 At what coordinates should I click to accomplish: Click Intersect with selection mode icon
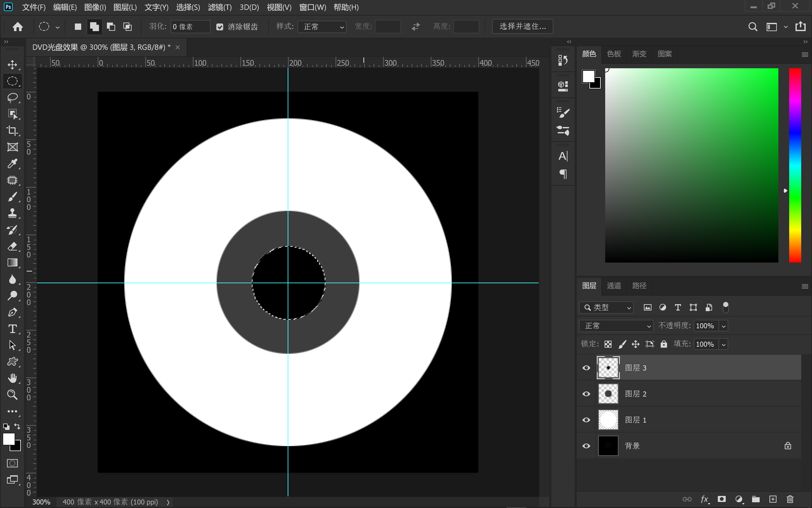pyautogui.click(x=128, y=27)
